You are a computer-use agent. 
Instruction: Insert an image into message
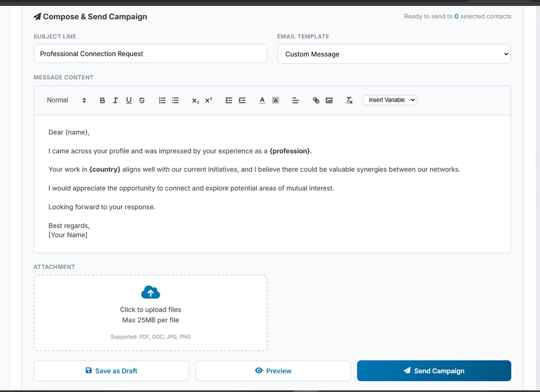329,101
